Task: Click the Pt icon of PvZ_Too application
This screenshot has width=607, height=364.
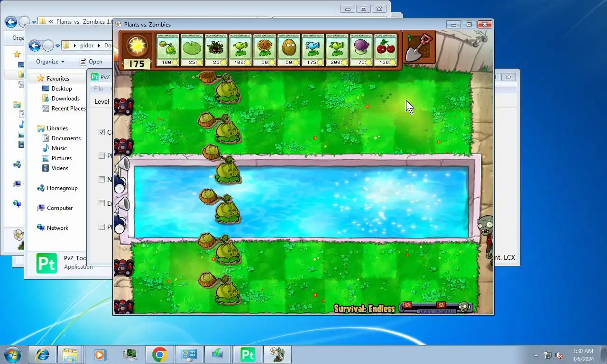Action: tap(46, 264)
